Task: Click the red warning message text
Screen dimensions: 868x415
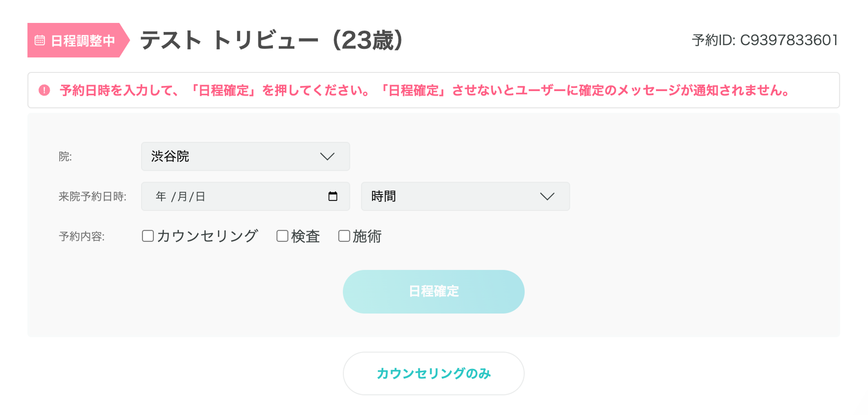Action: 425,91
